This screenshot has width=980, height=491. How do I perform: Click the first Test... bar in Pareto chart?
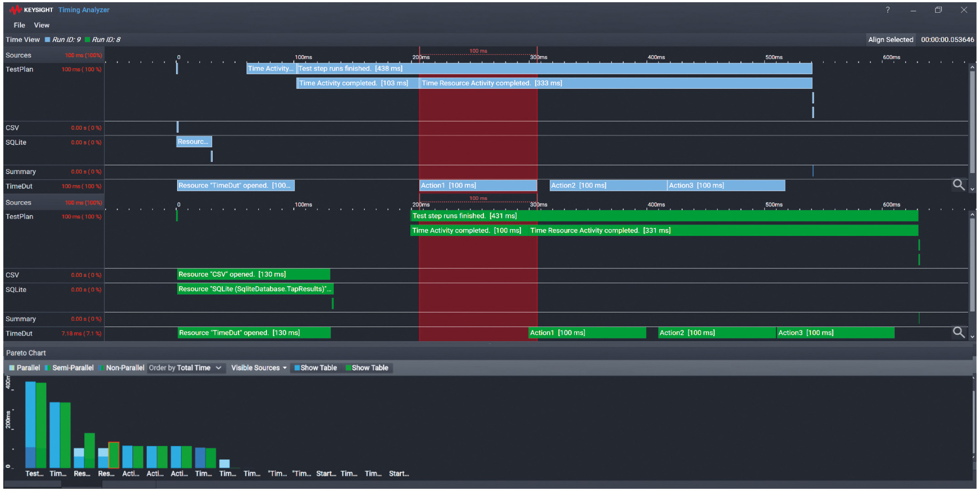tap(31, 425)
